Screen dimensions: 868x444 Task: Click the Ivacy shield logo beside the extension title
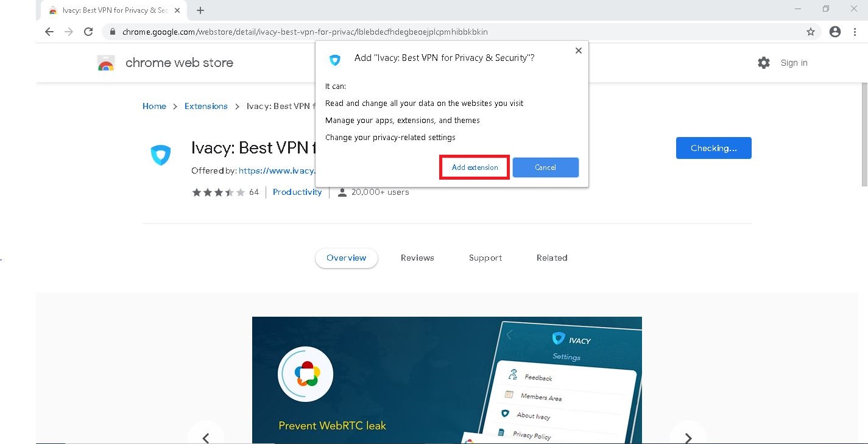pos(161,155)
